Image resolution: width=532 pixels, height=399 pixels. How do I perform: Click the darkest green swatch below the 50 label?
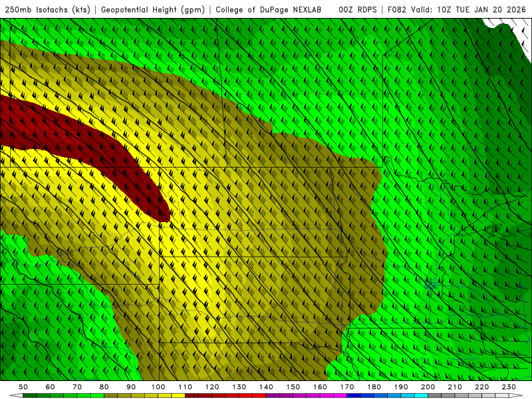tap(30, 396)
